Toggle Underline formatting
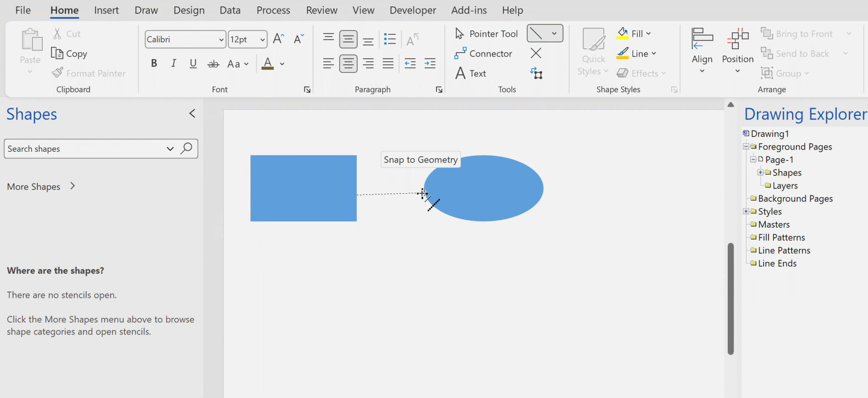868x398 pixels. click(x=193, y=64)
